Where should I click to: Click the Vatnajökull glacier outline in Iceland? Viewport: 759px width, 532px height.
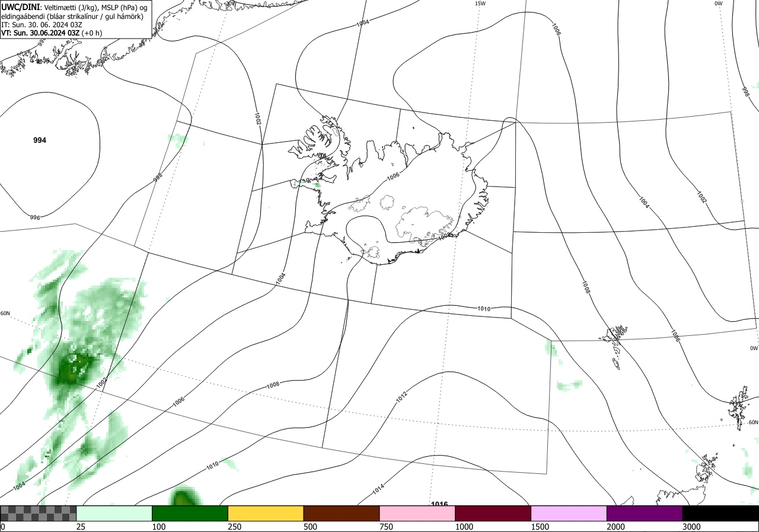[424, 225]
